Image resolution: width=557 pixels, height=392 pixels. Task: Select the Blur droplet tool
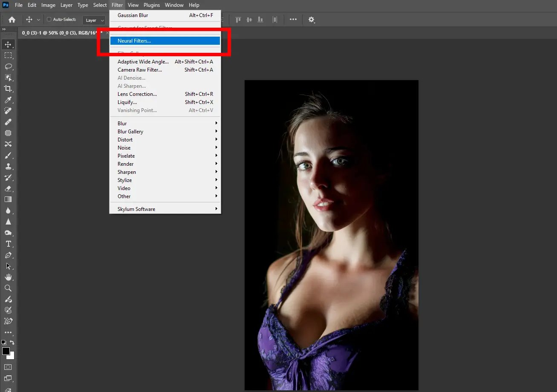[x=8, y=210]
